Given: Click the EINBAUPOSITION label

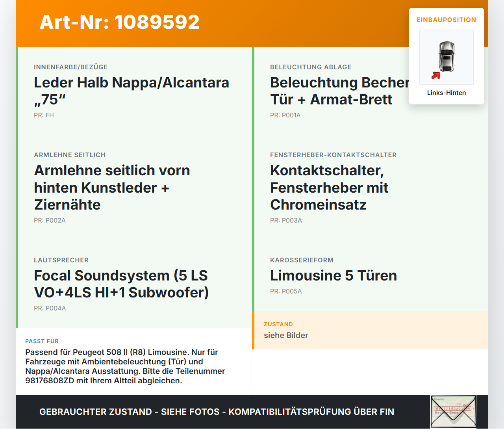Looking at the screenshot, I should coord(447,20).
